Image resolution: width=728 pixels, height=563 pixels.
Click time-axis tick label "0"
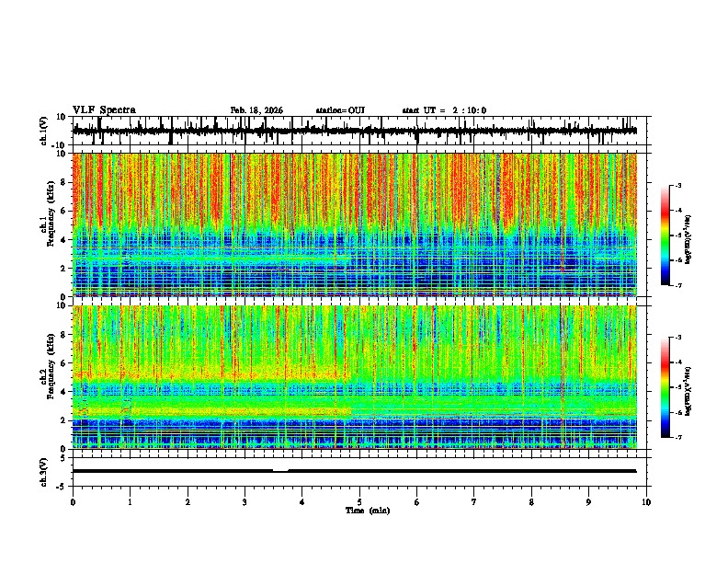[73, 502]
